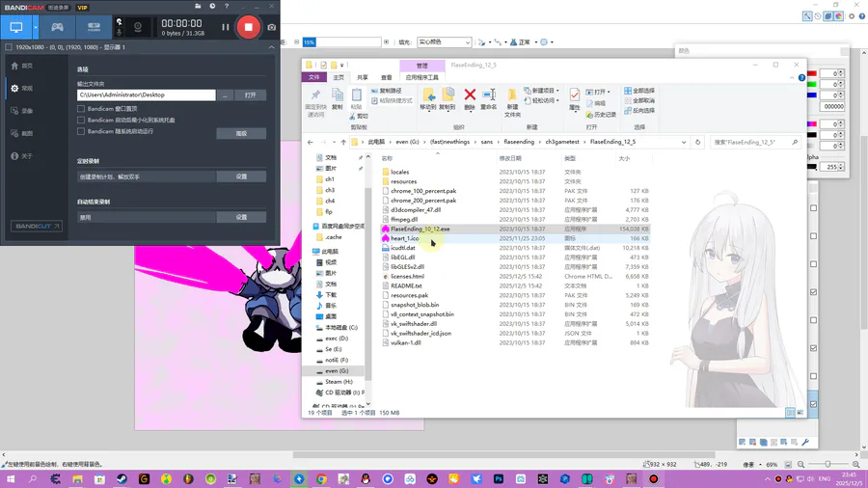
Task: Click Select all in Explorer ribbon
Action: click(x=639, y=91)
